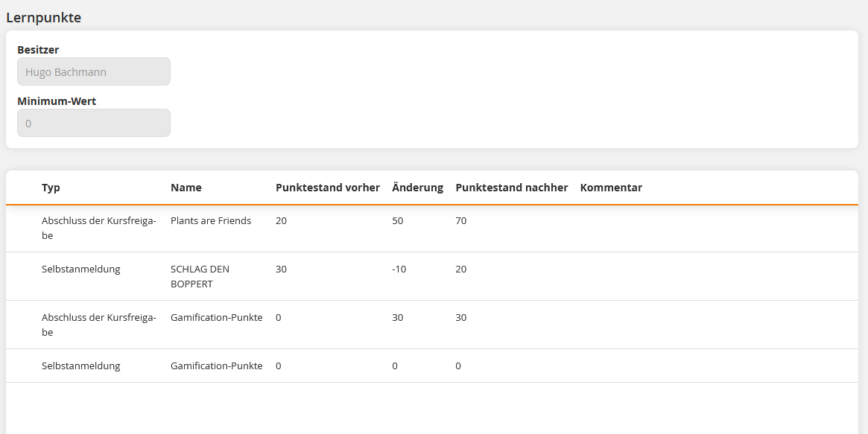Click the Minimum-Wert input field

(x=93, y=124)
